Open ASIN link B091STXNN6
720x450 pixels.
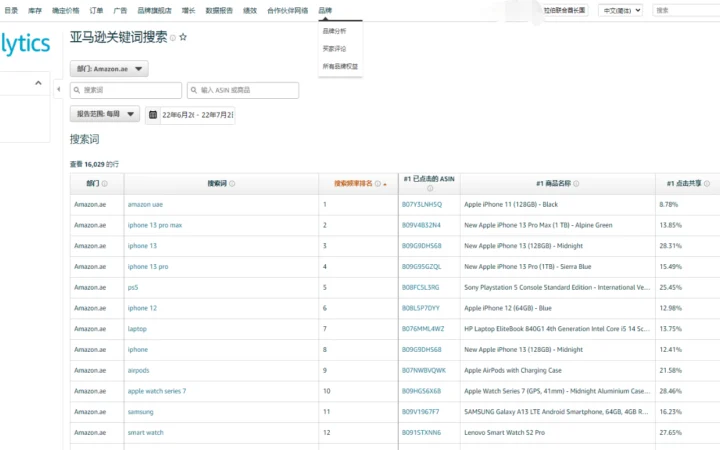(421, 433)
